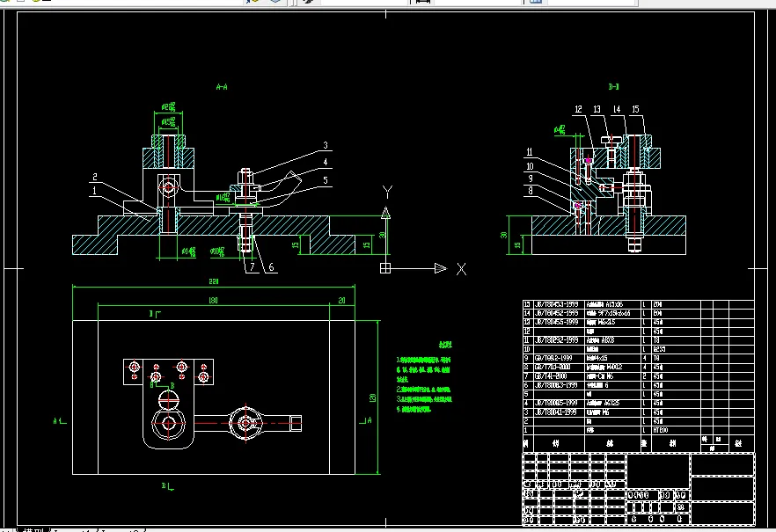Select the X axis label
776x532 pixels.
pos(461,269)
